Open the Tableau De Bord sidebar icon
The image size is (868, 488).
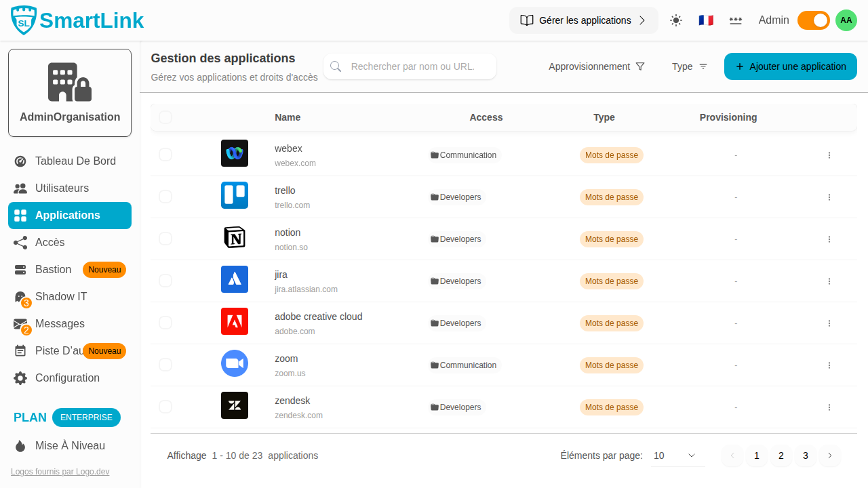click(21, 161)
